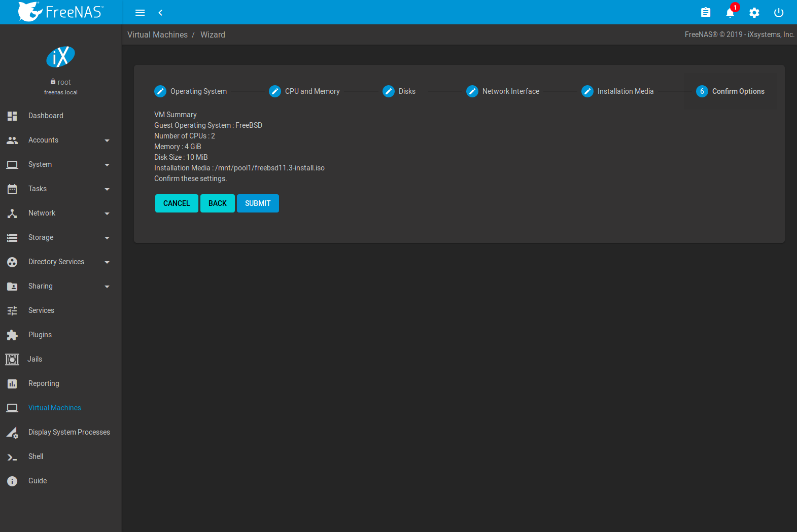Image resolution: width=797 pixels, height=532 pixels.
Task: Click the Installation Media path text
Action: click(239, 168)
